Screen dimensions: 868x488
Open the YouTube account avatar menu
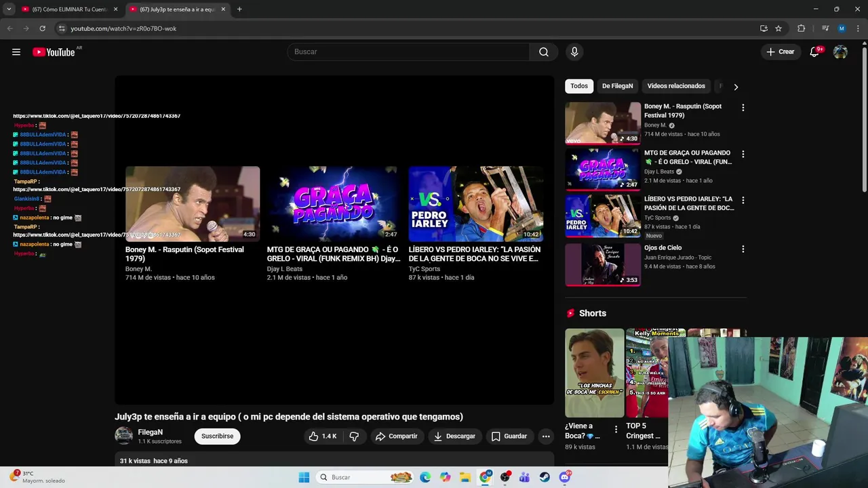coord(840,52)
